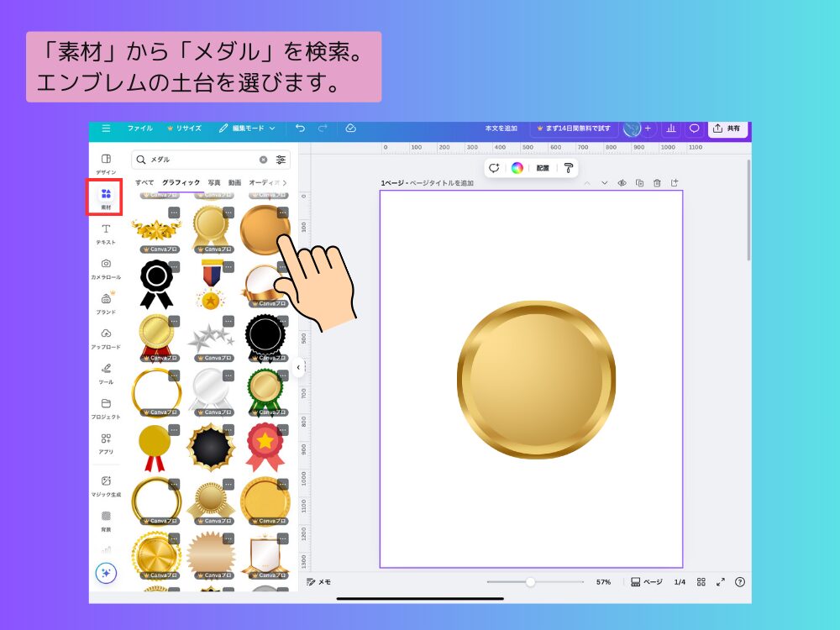The height and width of the screenshot is (630, 840).
Task: Move page down with chevron arrow
Action: point(604,183)
